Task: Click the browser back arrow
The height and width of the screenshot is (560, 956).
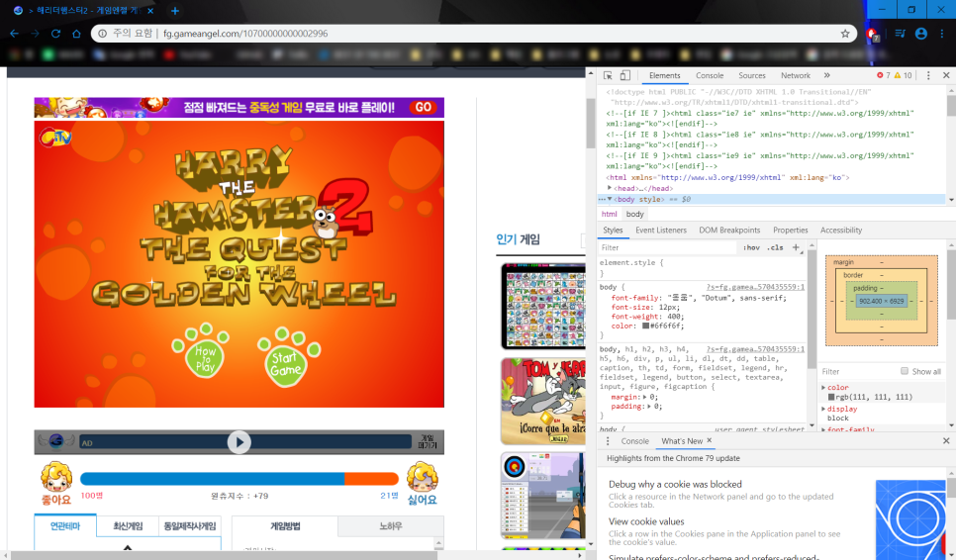Action: pos(15,34)
